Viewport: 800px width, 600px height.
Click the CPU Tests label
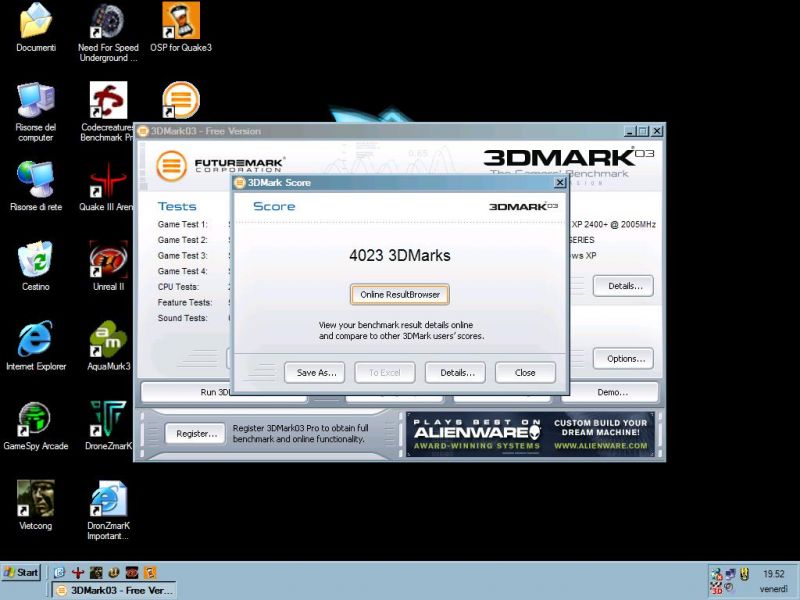(178, 287)
